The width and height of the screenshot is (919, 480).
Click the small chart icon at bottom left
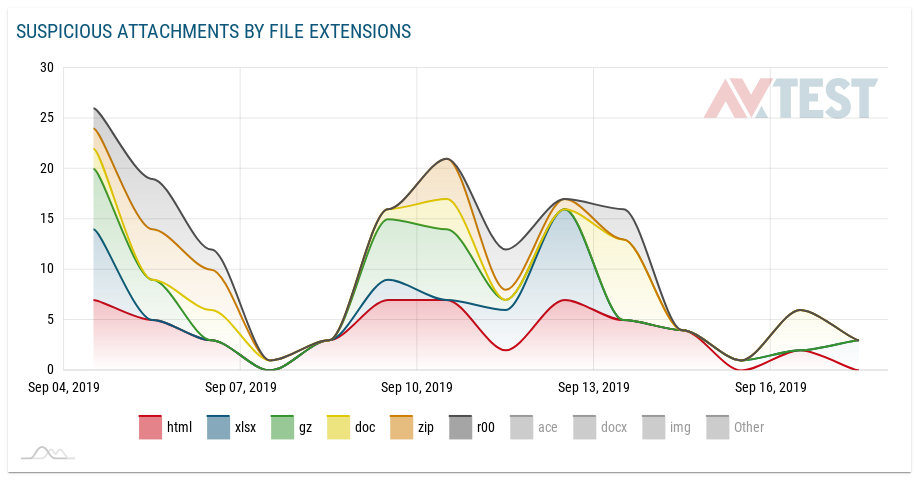click(x=48, y=453)
